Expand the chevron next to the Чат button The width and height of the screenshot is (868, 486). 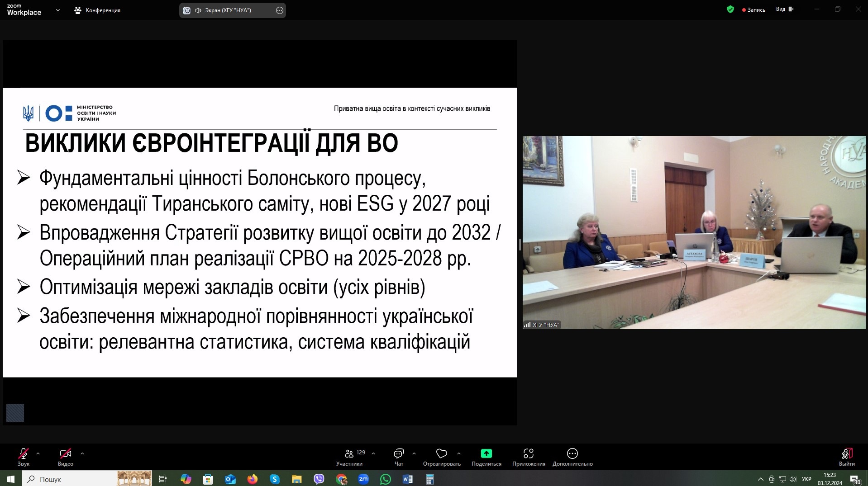[414, 453]
